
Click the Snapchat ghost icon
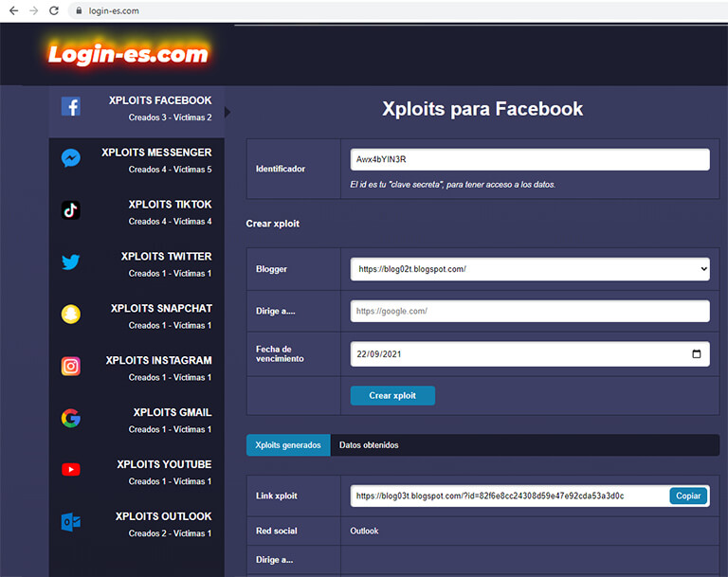point(70,315)
